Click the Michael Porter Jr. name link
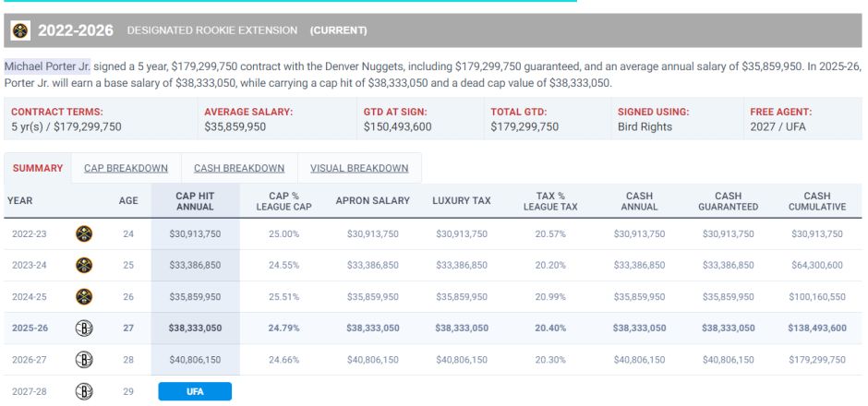This screenshot has width=868, height=406. 47,67
